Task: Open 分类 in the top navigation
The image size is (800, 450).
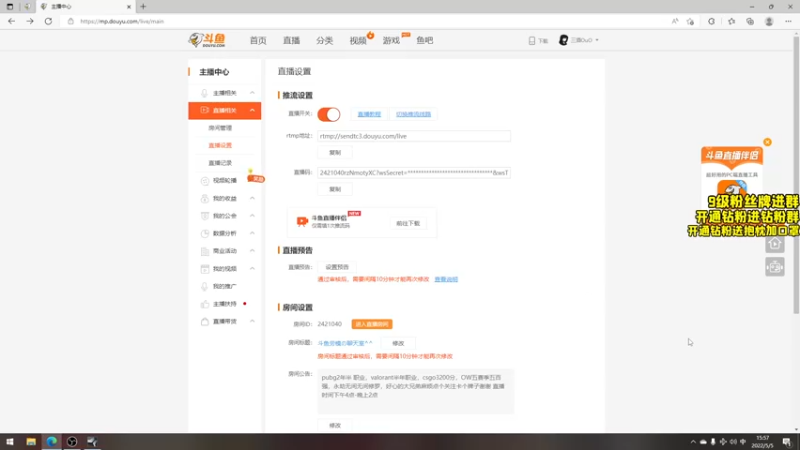Action: [324, 40]
